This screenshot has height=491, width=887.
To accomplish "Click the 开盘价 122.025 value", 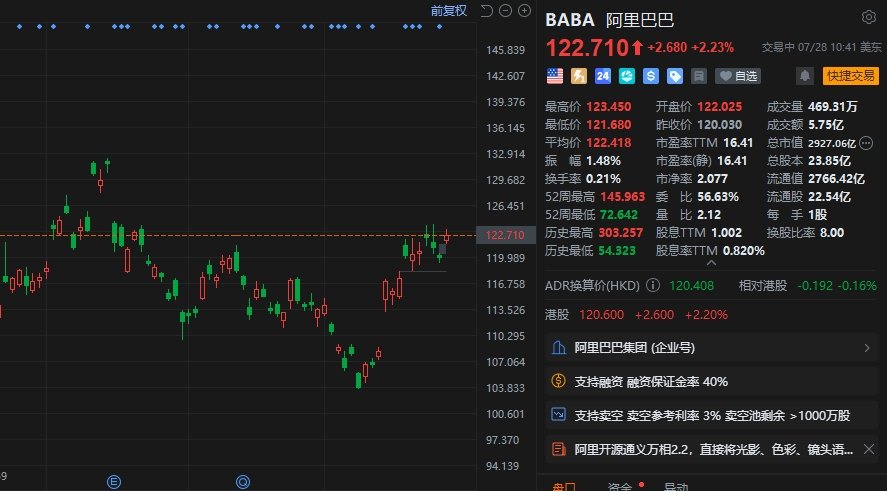I will (x=720, y=107).
